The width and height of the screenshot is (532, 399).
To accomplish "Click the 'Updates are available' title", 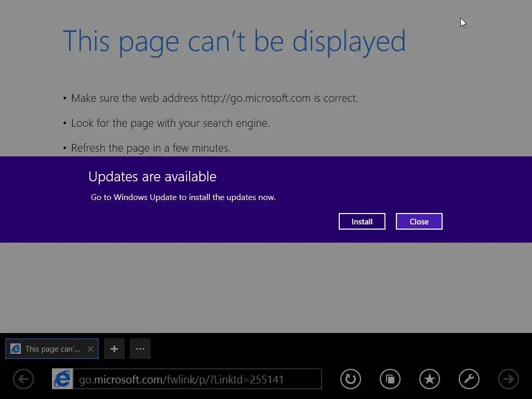I will tap(152, 177).
